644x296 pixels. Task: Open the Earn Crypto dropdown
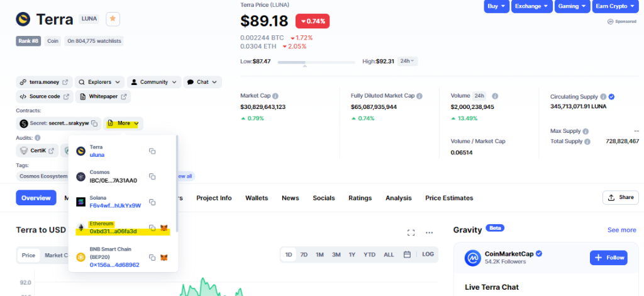(615, 6)
